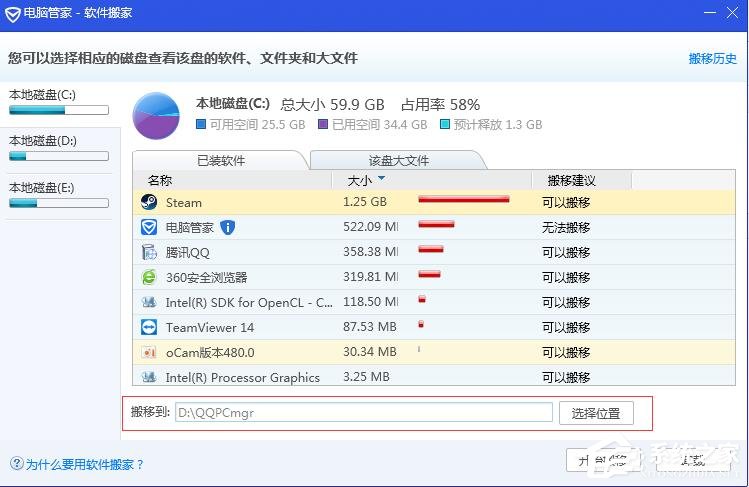The image size is (749, 487).
Task: Click the disk usage pie chart icon
Action: pos(157,115)
